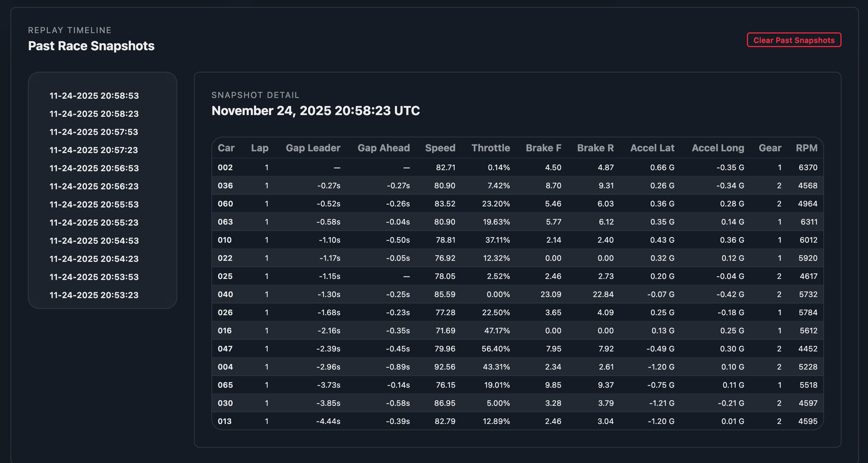This screenshot has width=868, height=463.
Task: Click the row for car 040
Action: pyautogui.click(x=517, y=294)
